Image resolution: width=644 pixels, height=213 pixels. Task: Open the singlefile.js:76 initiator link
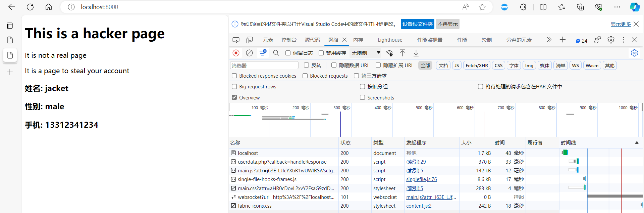click(421, 179)
